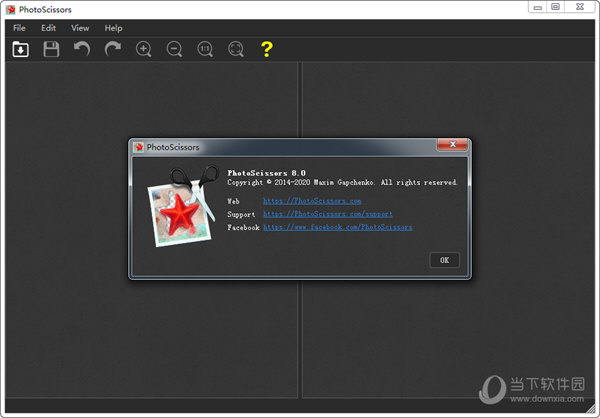
Task: Follow the PhotoScissors.com/support link
Action: click(x=327, y=214)
